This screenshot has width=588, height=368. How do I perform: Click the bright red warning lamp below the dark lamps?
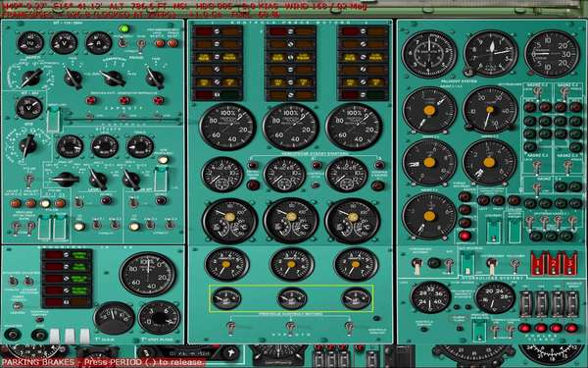pos(465,236)
